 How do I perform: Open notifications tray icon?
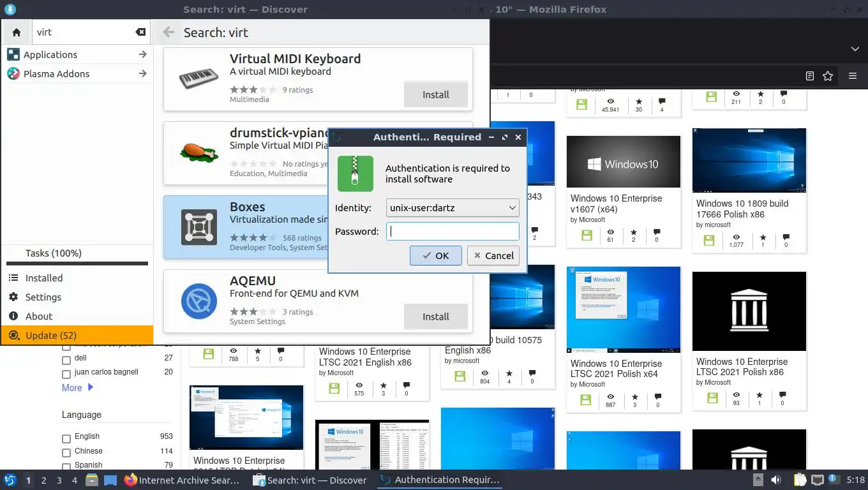tap(833, 479)
